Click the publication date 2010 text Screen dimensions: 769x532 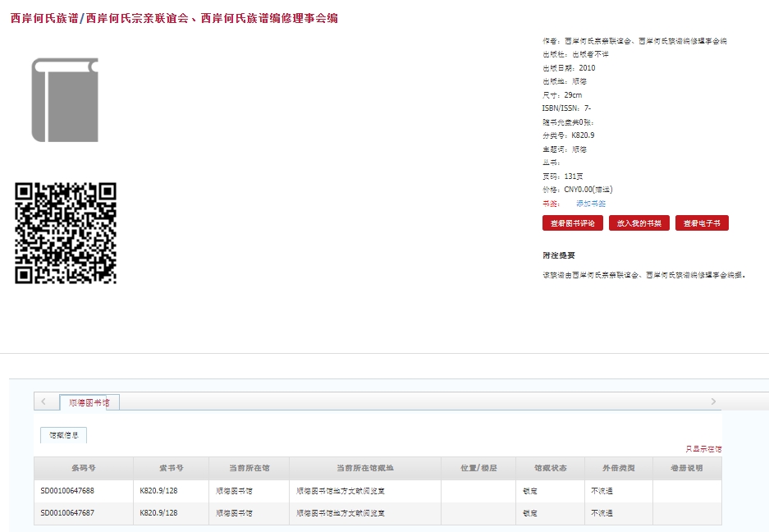pyautogui.click(x=587, y=67)
